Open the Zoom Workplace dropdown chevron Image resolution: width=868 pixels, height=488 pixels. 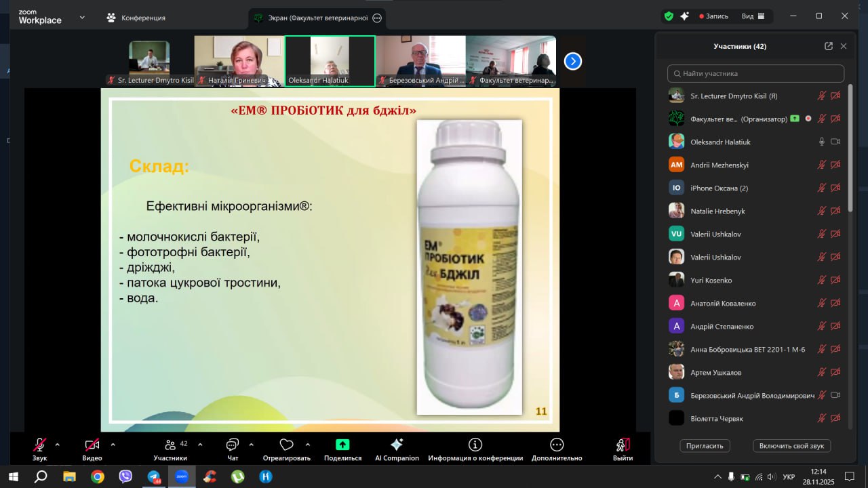(82, 17)
